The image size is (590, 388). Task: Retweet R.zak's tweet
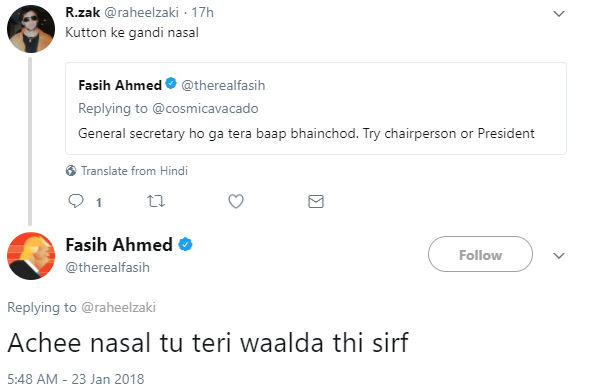tap(156, 201)
